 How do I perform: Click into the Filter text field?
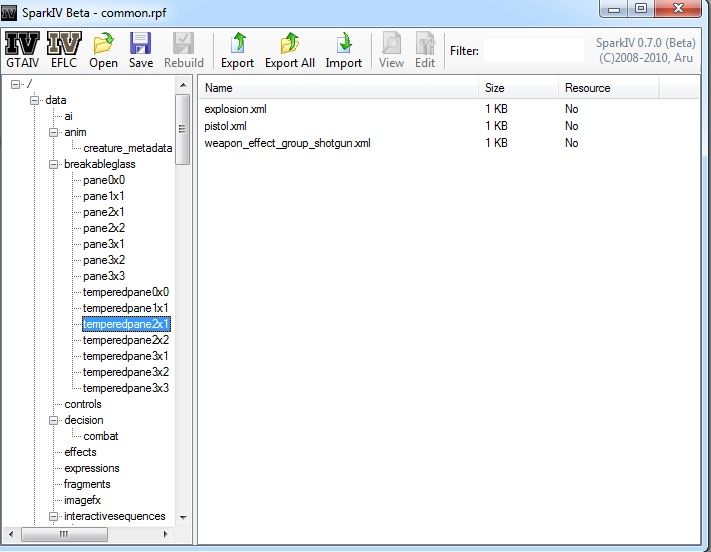pos(534,50)
